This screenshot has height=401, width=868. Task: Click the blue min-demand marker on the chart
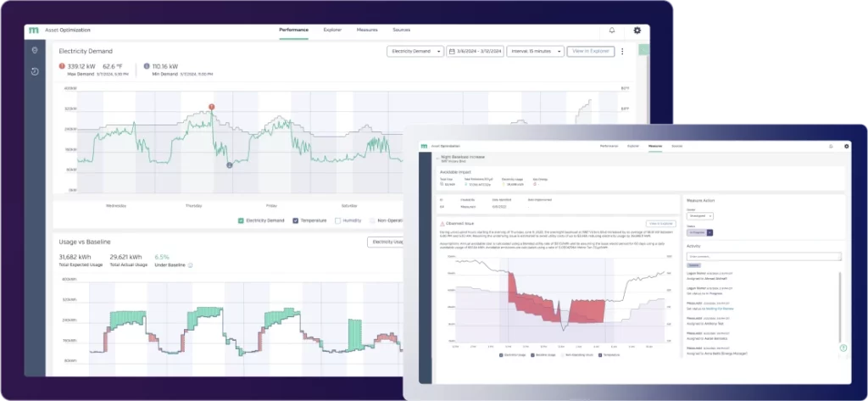229,165
